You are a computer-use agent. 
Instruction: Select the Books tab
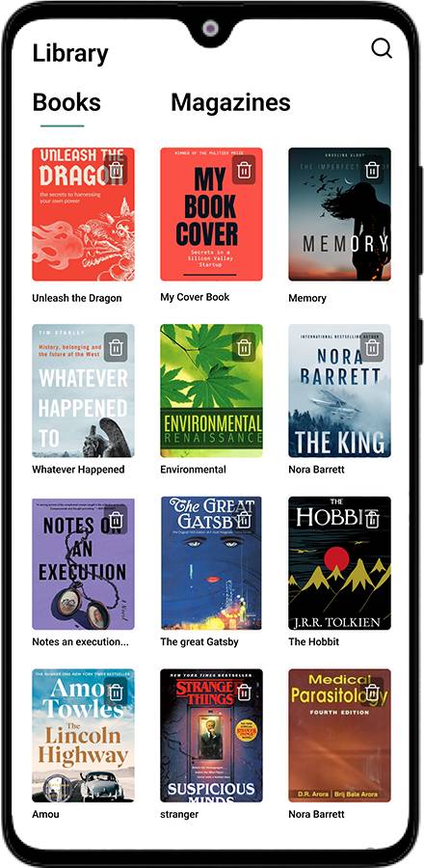66,102
